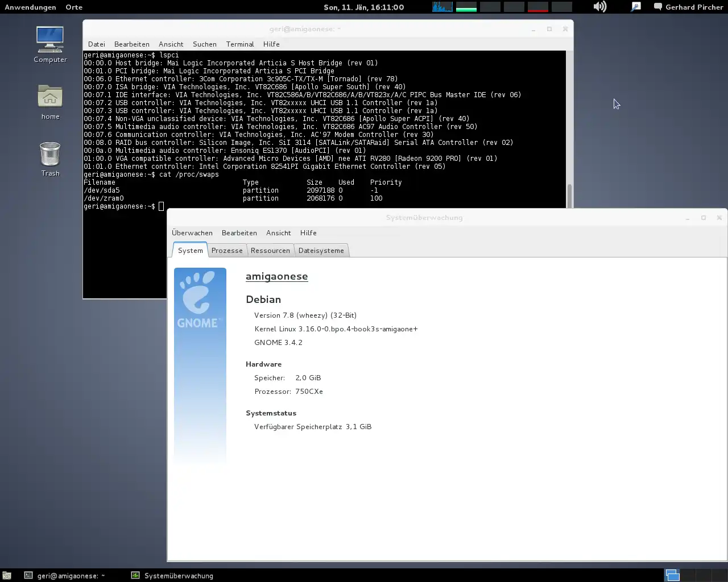This screenshot has width=728, height=582.
Task: Click the Host bridge line in terminal output
Action: pos(230,63)
